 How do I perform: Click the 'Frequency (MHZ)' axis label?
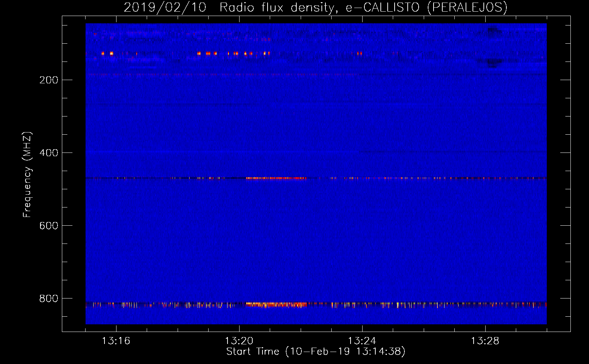click(27, 174)
